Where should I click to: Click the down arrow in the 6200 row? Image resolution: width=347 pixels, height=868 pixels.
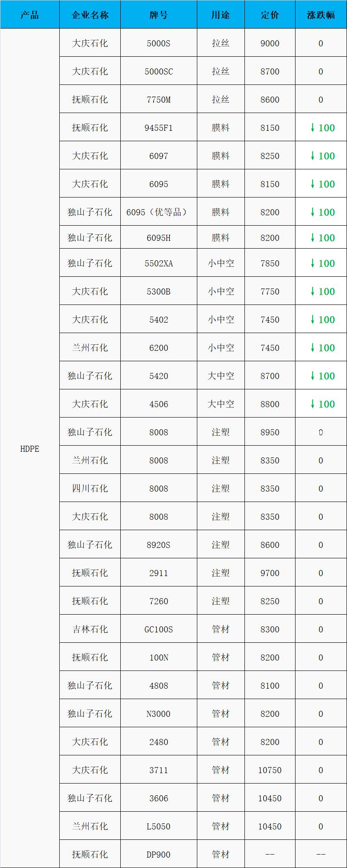[312, 348]
